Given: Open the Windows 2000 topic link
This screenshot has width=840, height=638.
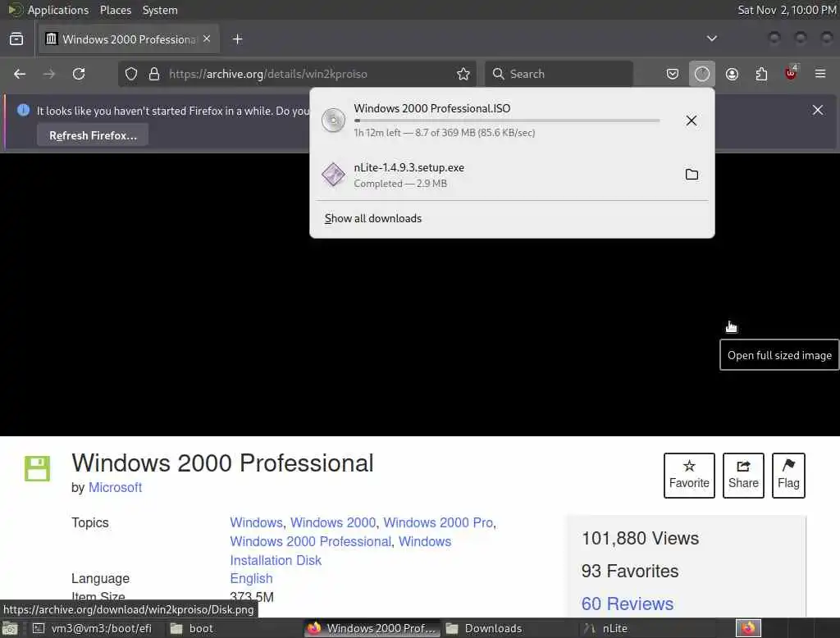Looking at the screenshot, I should click(x=333, y=522).
